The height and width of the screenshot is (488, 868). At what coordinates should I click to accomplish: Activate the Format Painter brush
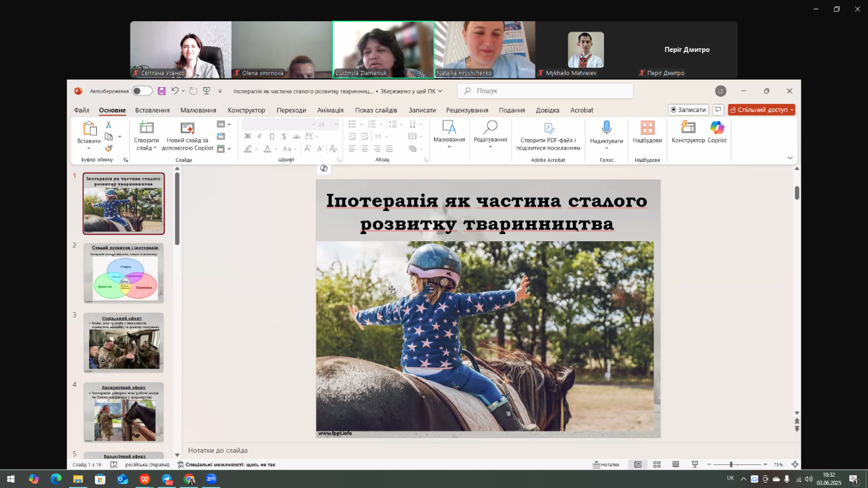point(109,149)
